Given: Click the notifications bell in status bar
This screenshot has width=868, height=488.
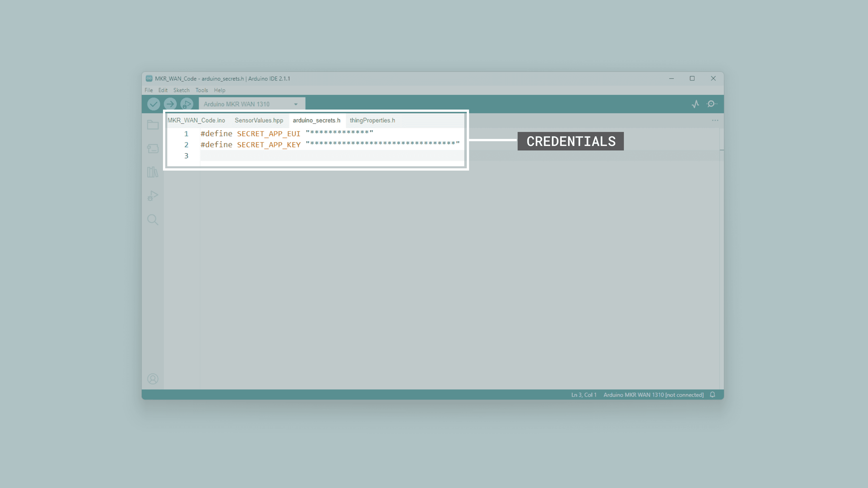Looking at the screenshot, I should pos(712,395).
